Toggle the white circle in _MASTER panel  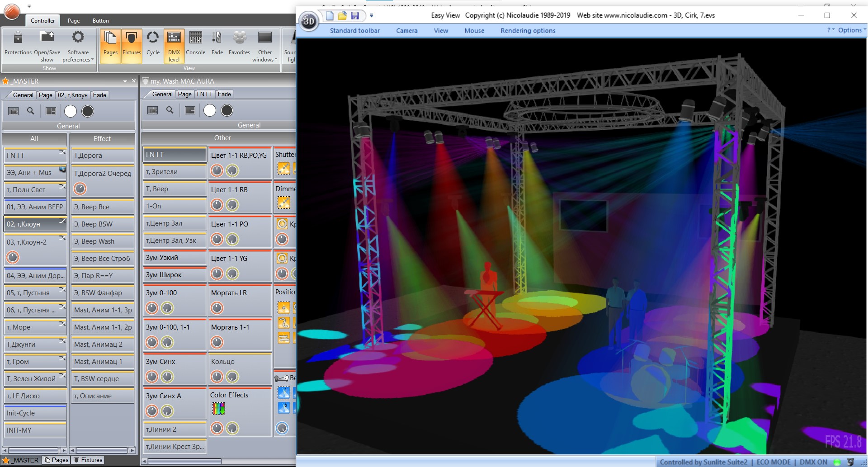pos(71,111)
